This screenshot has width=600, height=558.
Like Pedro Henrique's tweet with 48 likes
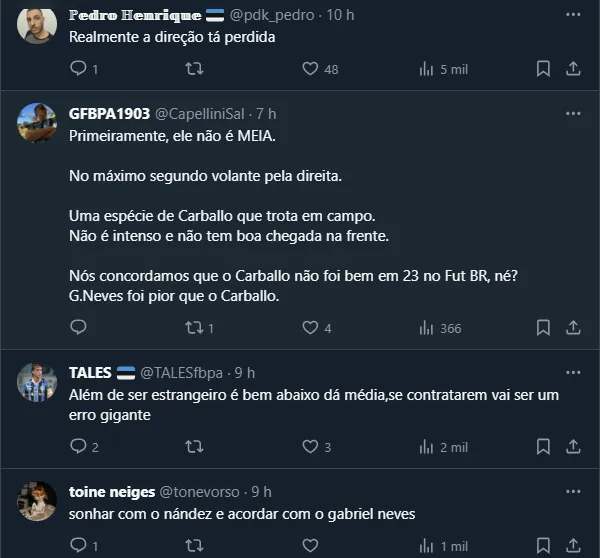pyautogui.click(x=310, y=69)
